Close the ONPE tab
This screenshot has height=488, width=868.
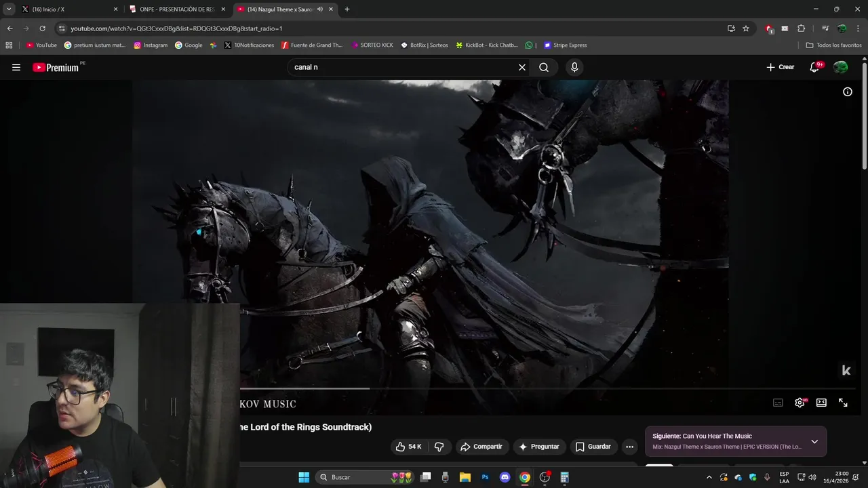click(223, 9)
